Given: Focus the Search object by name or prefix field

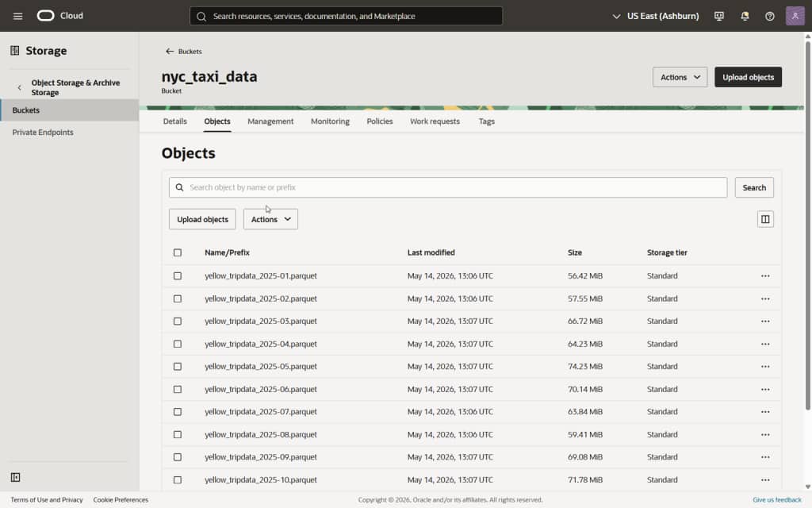Looking at the screenshot, I should (x=448, y=187).
